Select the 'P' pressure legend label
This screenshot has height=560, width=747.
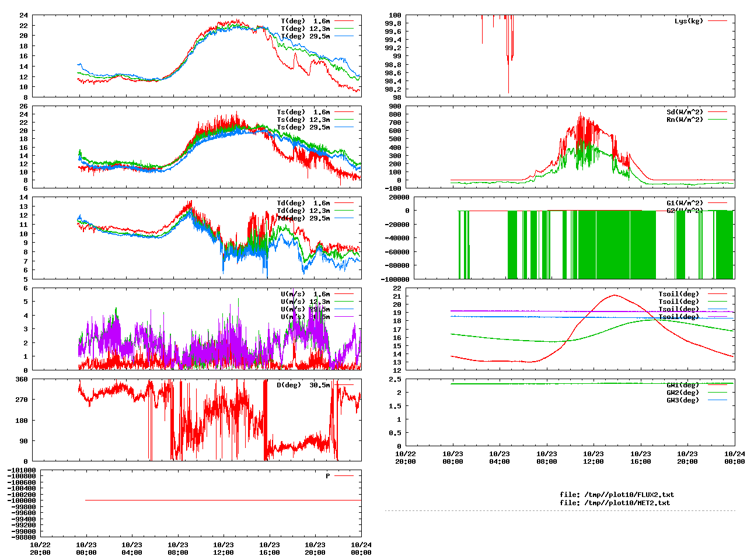pos(328,476)
